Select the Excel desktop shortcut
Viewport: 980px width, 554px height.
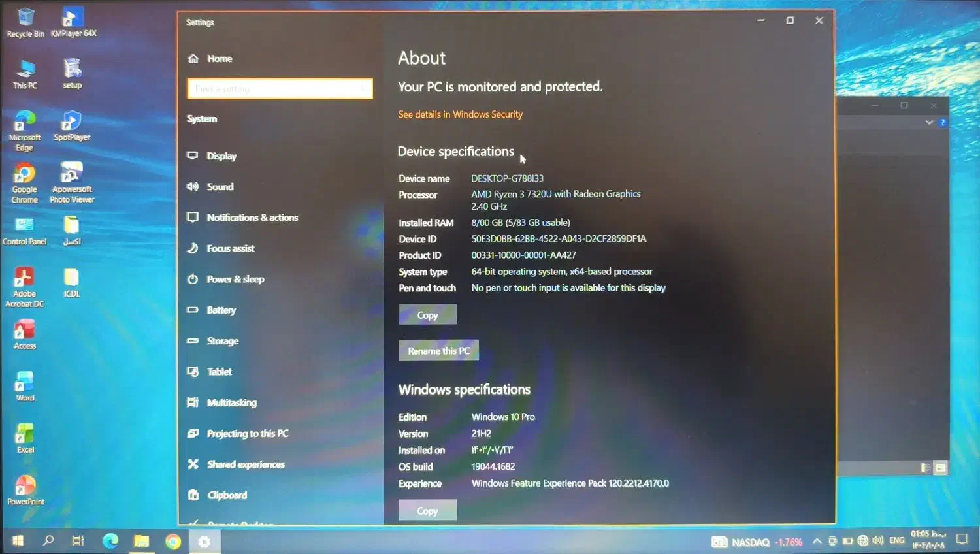pos(25,439)
